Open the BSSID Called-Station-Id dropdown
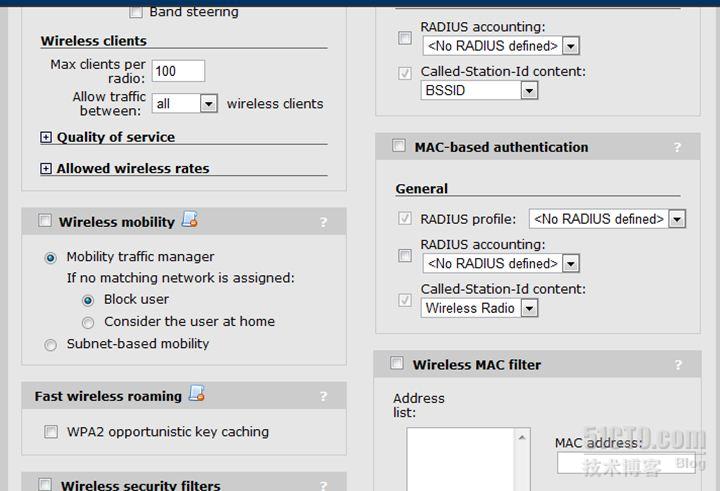Screen dimensions: 720x491 click(479, 90)
